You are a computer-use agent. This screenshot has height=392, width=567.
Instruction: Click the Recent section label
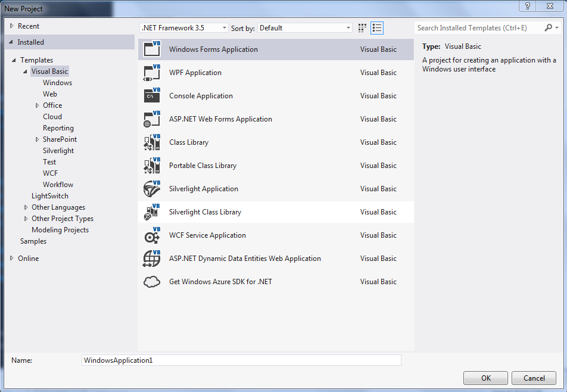pyautogui.click(x=29, y=26)
